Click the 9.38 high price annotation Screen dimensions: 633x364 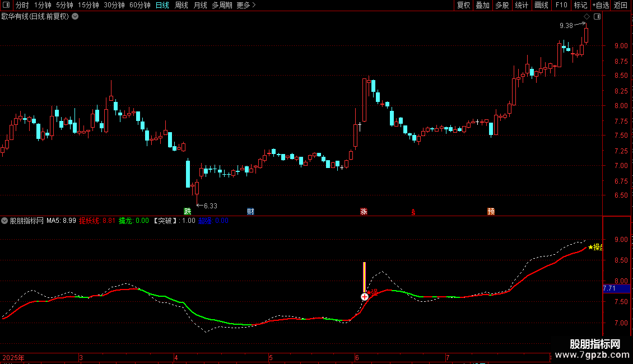tap(566, 25)
